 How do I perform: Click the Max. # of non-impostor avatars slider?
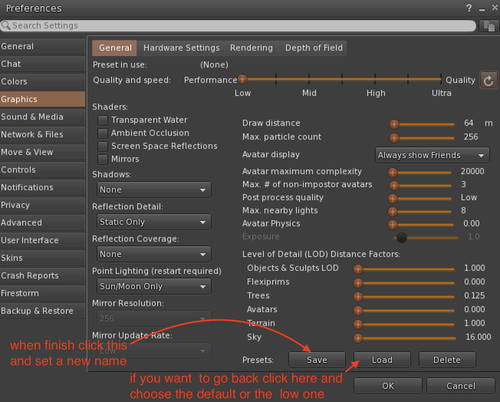click(x=420, y=185)
